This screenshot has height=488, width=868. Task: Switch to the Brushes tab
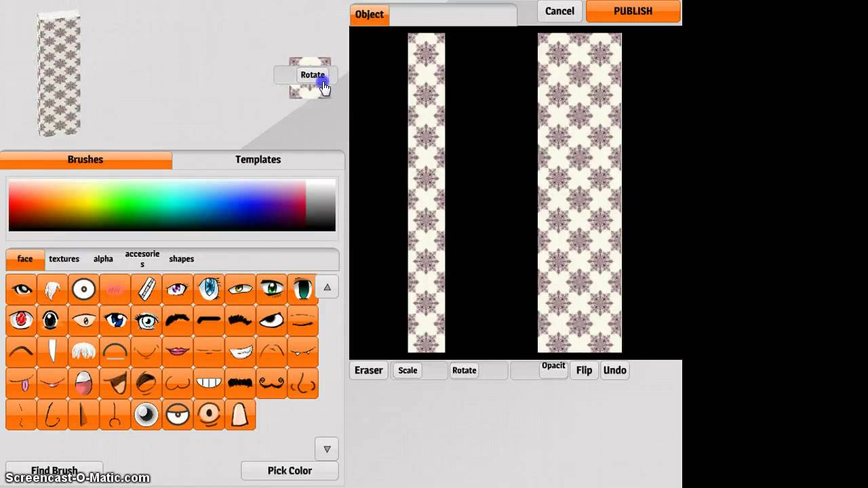point(85,160)
